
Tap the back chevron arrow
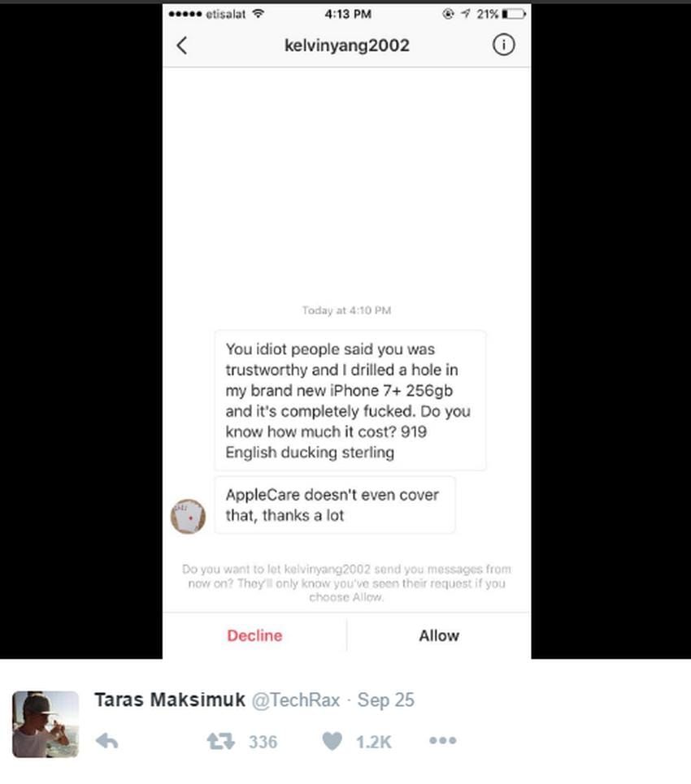(182, 45)
